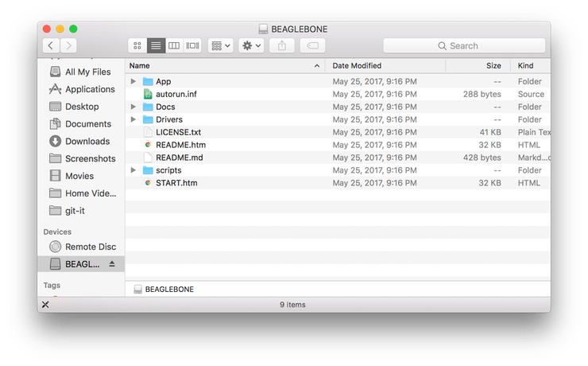Click the 288 bytes size of autorun.inf
The image size is (588, 366).
pos(482,94)
